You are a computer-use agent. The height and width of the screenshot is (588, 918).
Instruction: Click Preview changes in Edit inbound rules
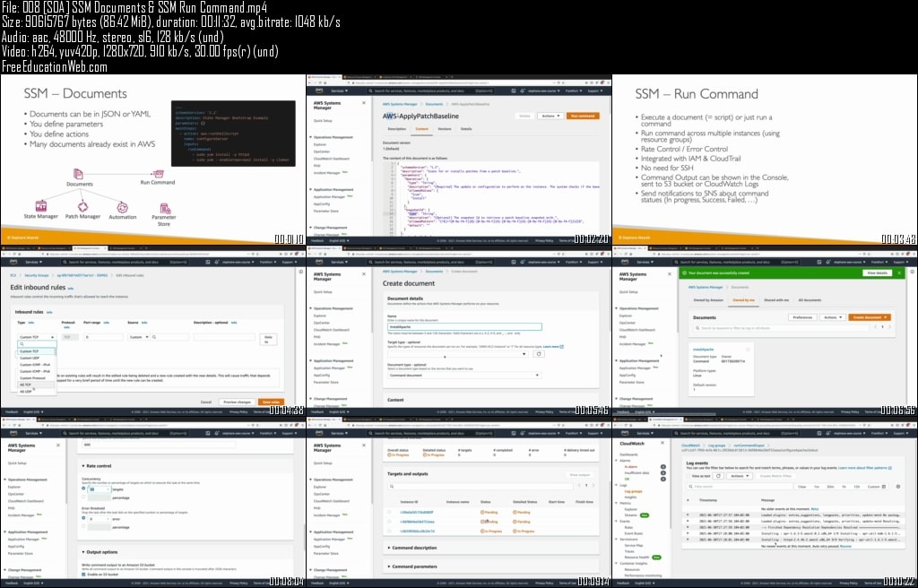237,402
